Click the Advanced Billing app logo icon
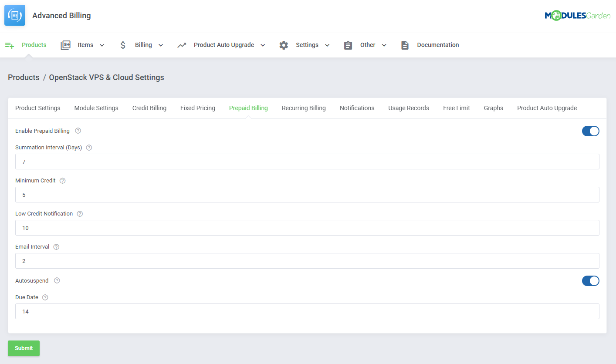Image resolution: width=616 pixels, height=364 pixels. 15,16
